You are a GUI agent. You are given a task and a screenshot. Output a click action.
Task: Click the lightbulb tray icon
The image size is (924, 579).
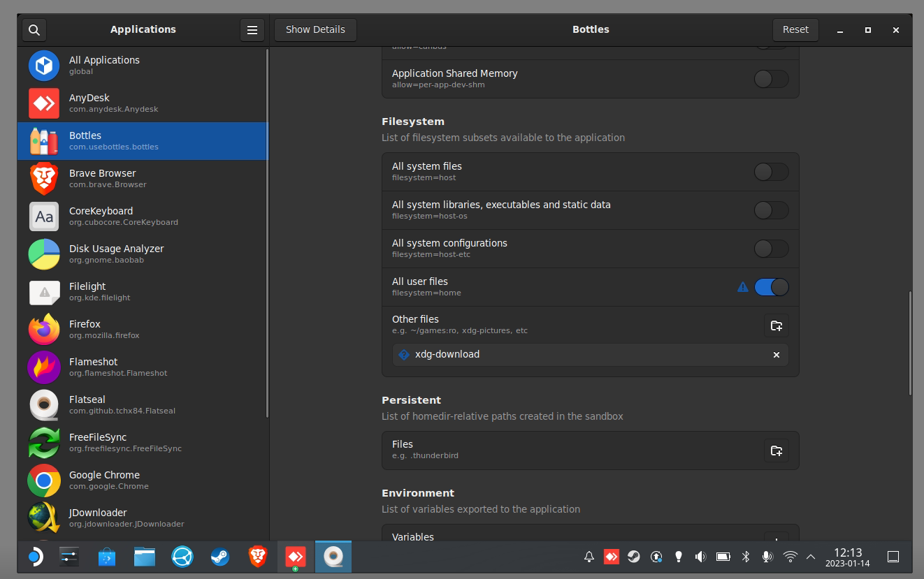(x=678, y=557)
